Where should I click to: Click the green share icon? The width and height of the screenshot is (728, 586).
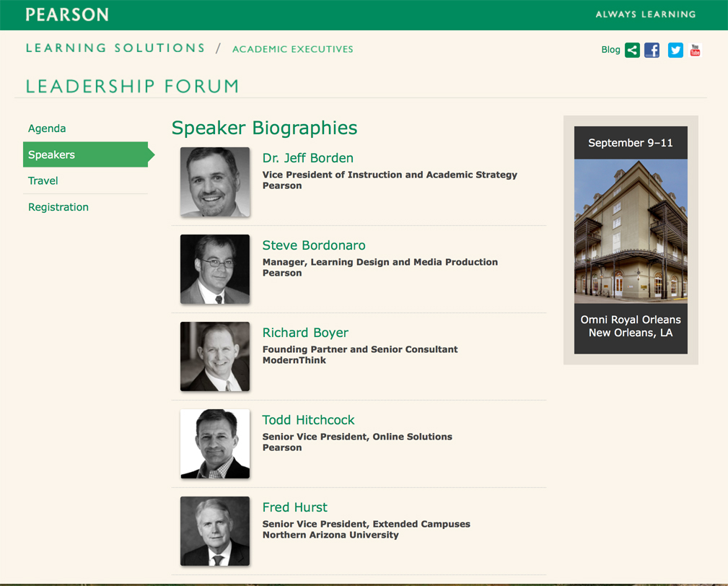(x=632, y=50)
